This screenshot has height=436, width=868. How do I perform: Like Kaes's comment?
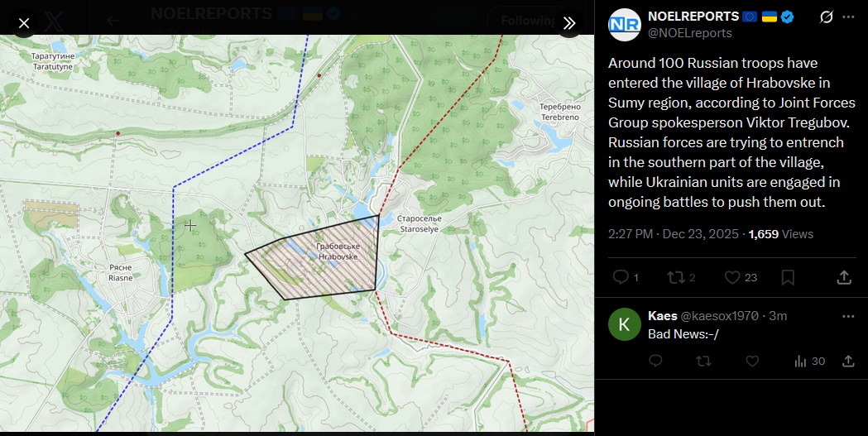coord(752,362)
